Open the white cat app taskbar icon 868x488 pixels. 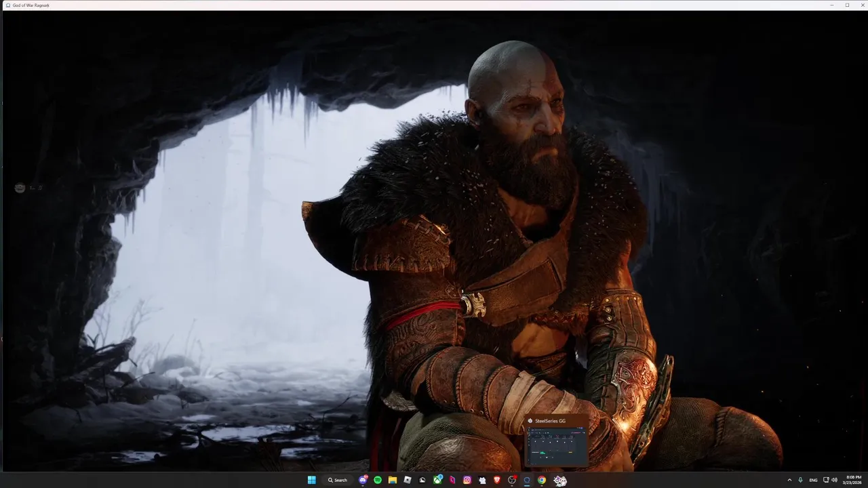click(482, 480)
